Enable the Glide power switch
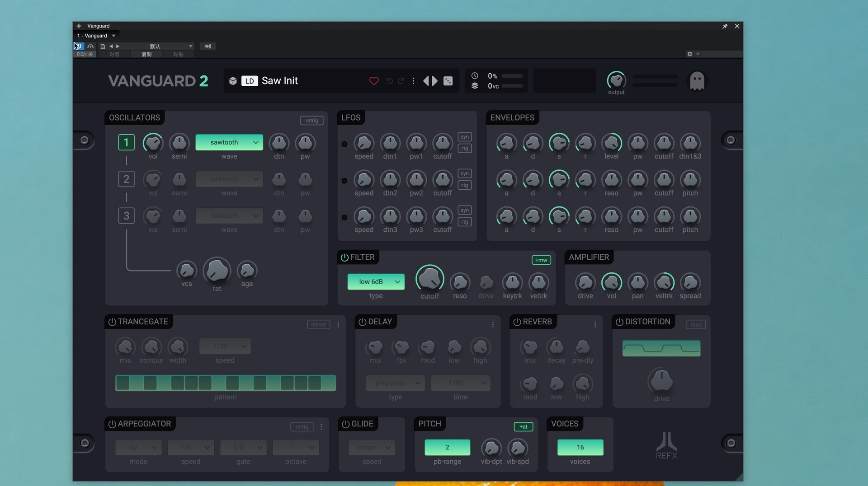The height and width of the screenshot is (486, 868). [x=345, y=424]
